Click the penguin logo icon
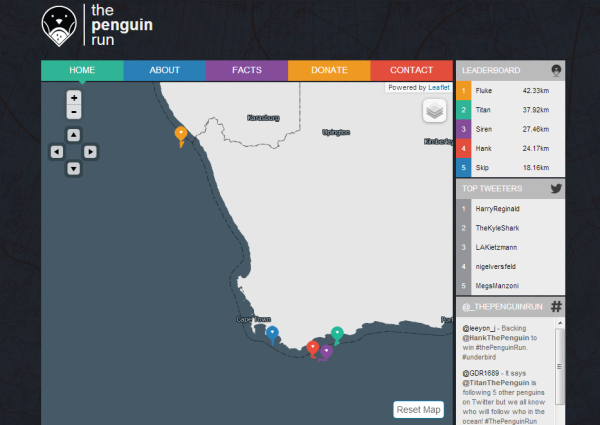 [x=59, y=26]
